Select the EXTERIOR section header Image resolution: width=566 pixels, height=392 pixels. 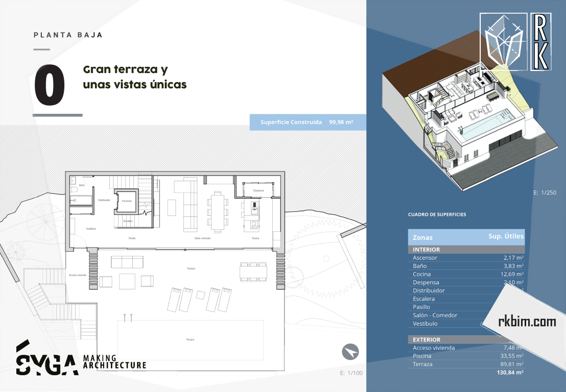[x=466, y=339]
